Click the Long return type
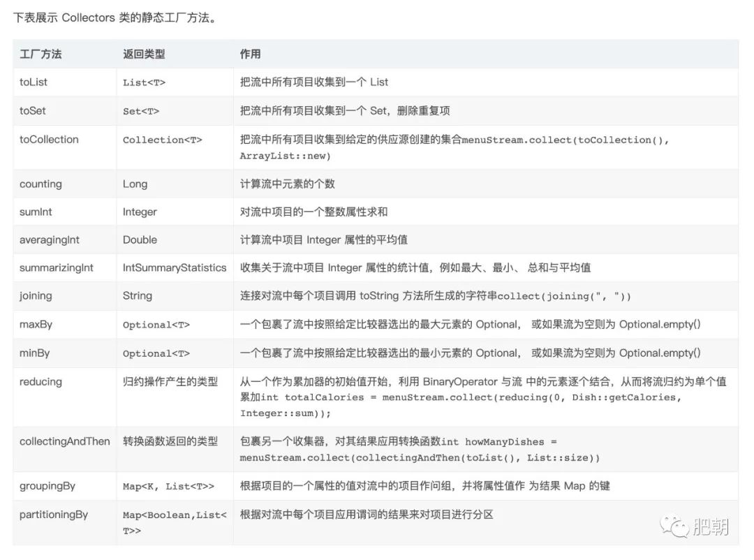 click(135, 184)
